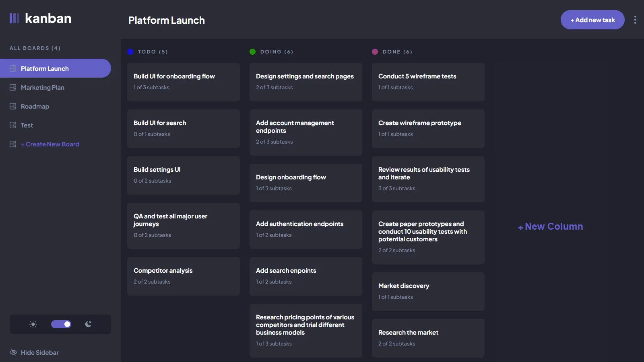
Task: Click the kanban logo icon
Action: (x=14, y=18)
